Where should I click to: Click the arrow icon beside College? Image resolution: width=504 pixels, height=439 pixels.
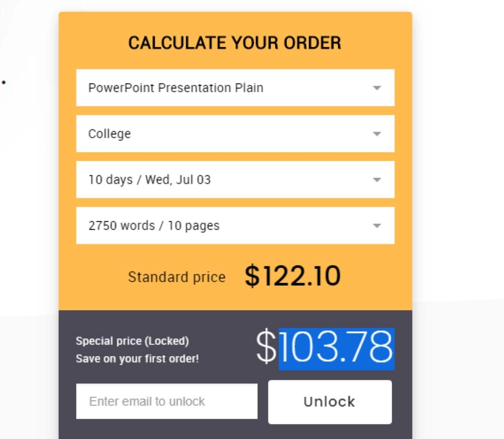pyautogui.click(x=376, y=134)
